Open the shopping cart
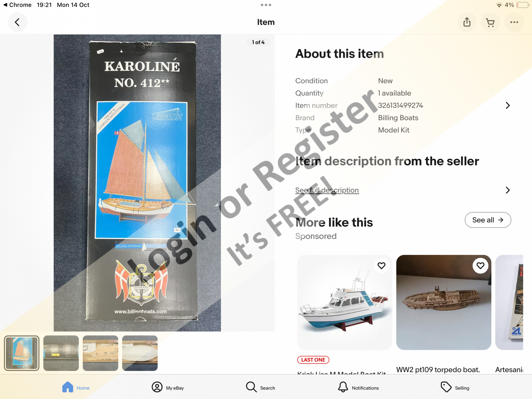This screenshot has width=532, height=399. pos(490,22)
